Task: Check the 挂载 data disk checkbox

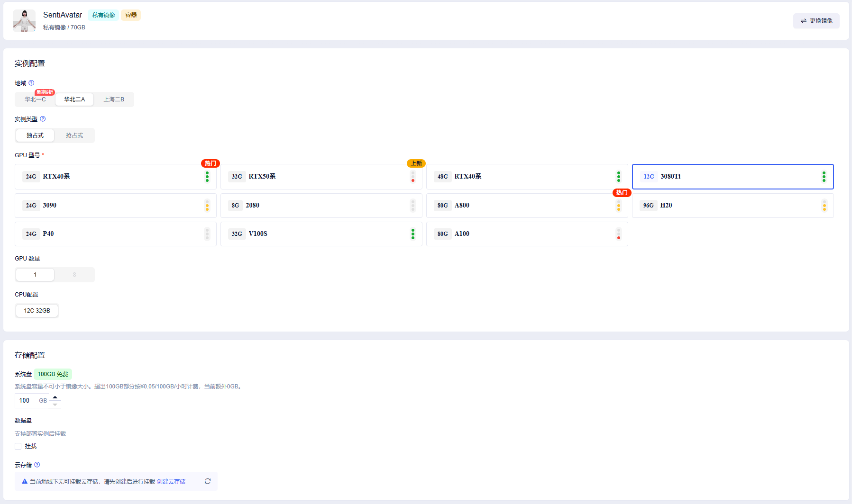Action: coord(18,446)
